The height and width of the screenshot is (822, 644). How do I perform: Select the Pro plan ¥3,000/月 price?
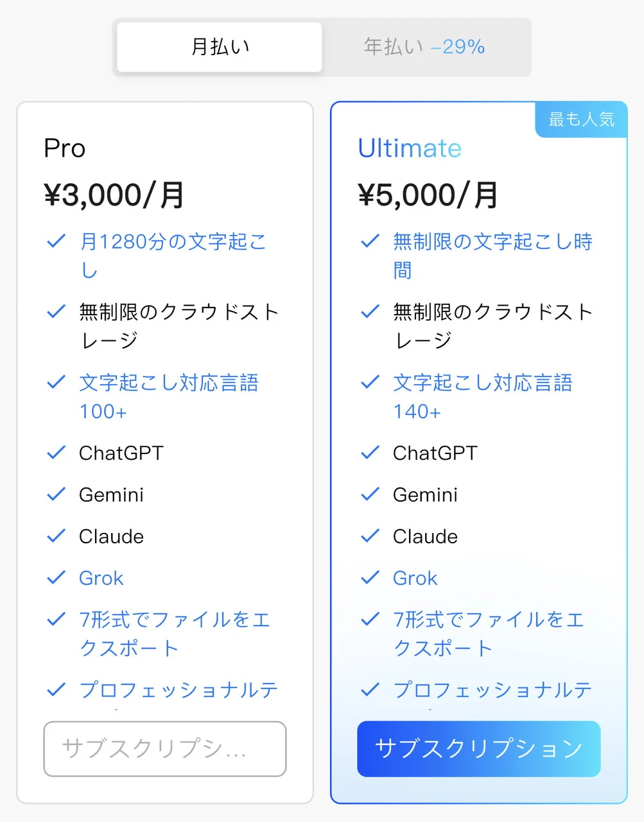coord(114,195)
